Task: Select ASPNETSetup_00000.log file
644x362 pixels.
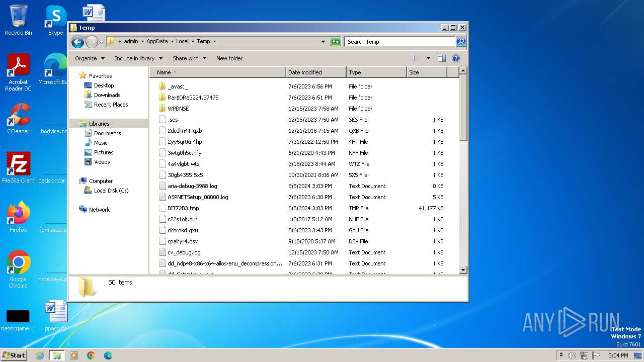Action: [198, 197]
